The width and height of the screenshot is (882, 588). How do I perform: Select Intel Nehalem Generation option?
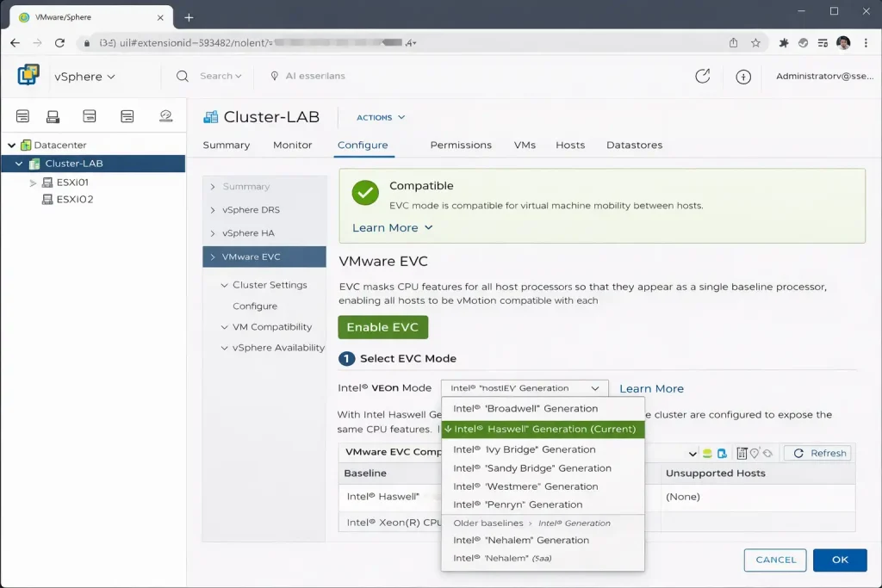[x=543, y=540]
